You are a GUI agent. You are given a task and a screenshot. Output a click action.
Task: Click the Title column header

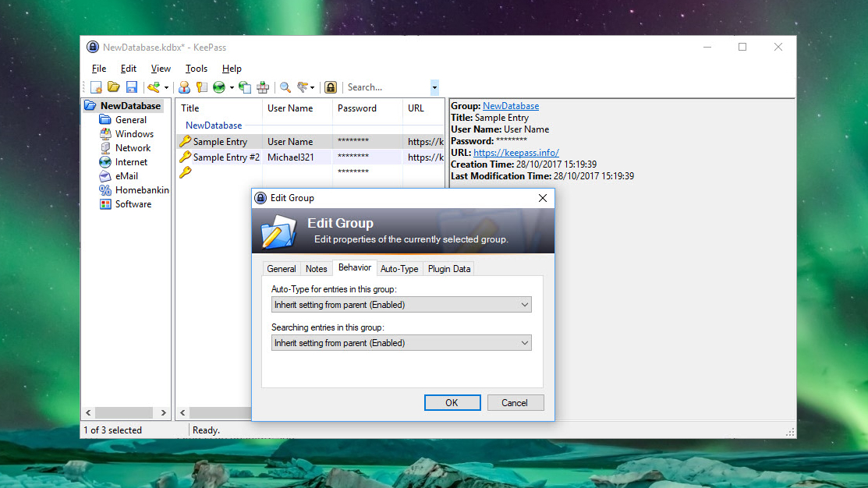pyautogui.click(x=218, y=108)
